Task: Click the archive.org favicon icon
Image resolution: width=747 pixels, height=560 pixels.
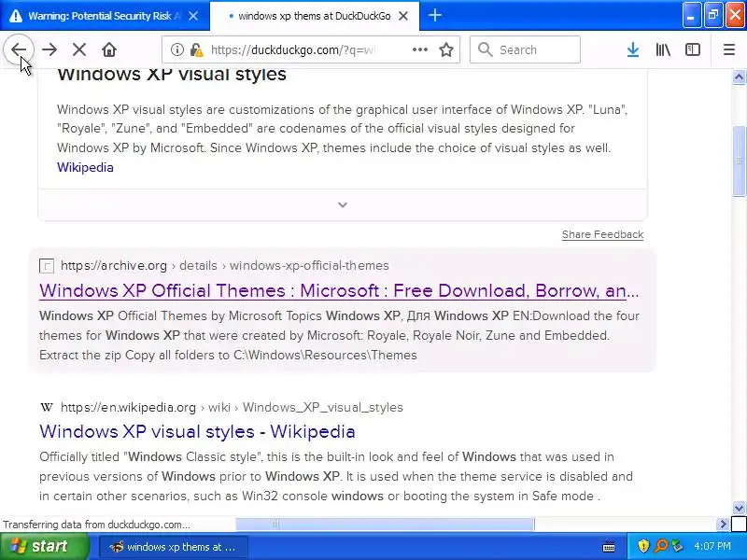Action: click(x=46, y=266)
